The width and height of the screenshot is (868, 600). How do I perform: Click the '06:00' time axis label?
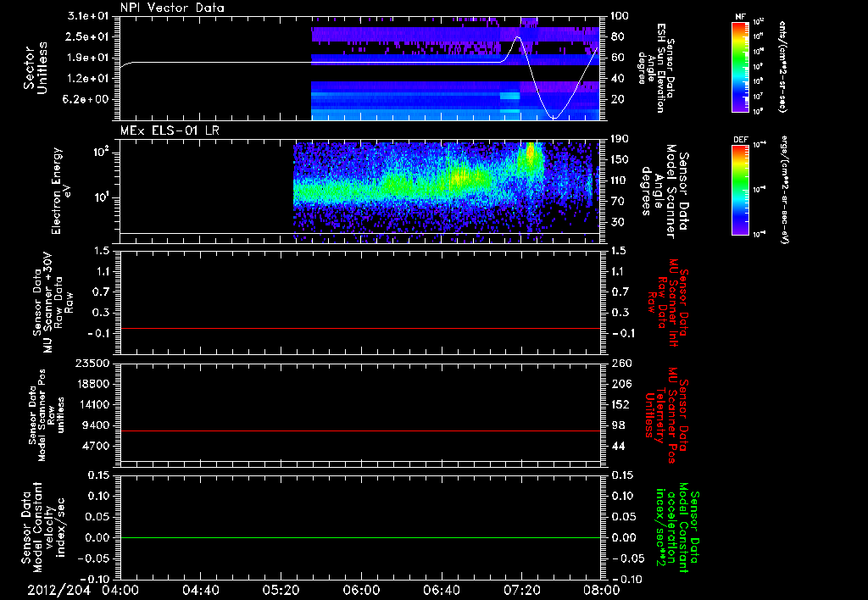pos(361,591)
